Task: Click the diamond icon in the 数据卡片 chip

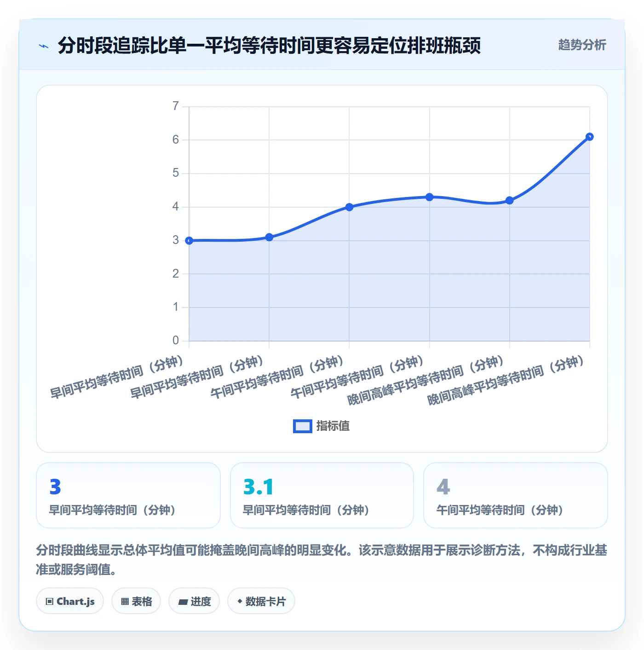Action: coord(240,601)
